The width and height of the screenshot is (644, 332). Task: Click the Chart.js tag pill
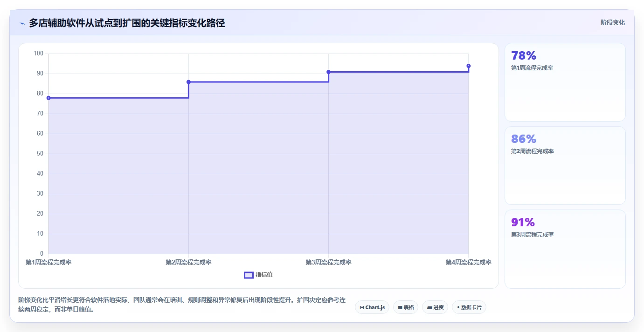(x=372, y=307)
